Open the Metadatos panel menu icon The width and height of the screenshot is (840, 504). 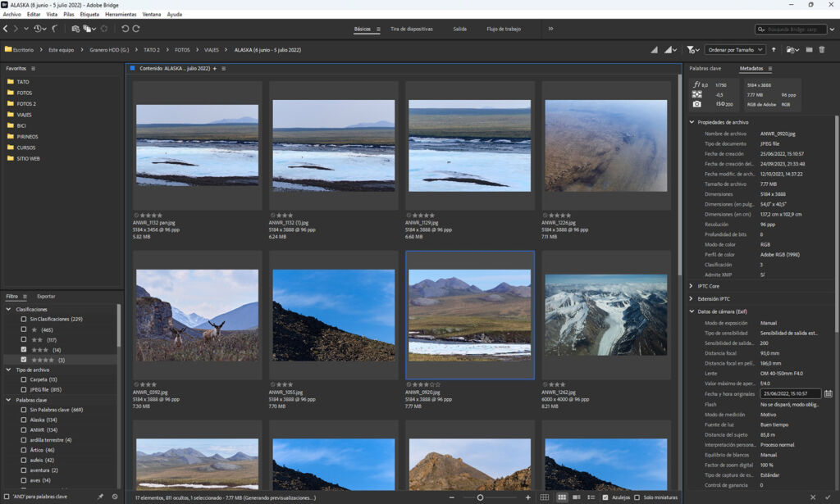(769, 69)
